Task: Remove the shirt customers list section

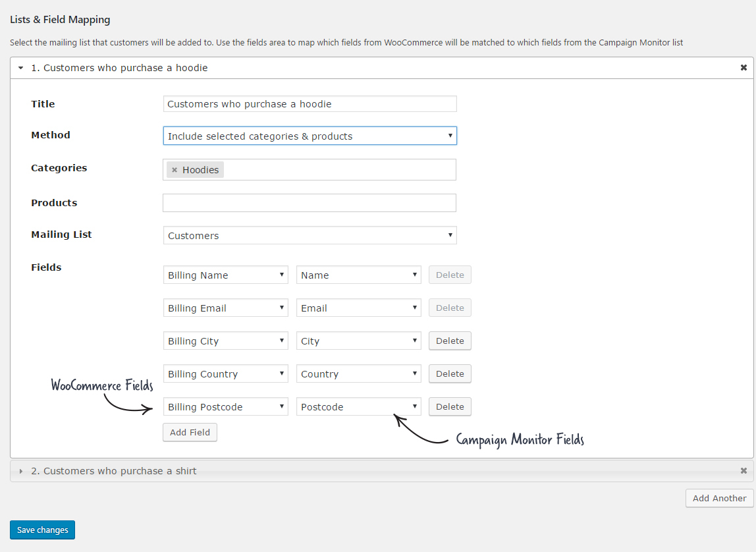Action: [743, 470]
